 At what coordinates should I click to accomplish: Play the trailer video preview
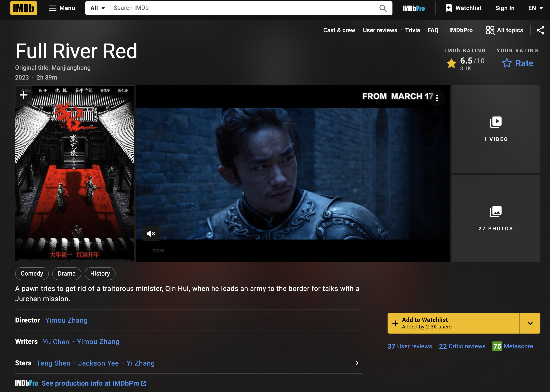point(292,174)
